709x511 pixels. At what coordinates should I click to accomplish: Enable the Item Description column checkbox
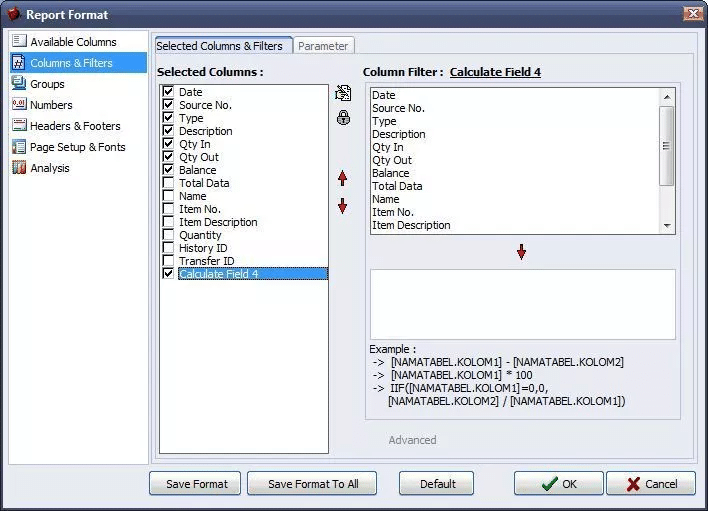[x=168, y=222]
